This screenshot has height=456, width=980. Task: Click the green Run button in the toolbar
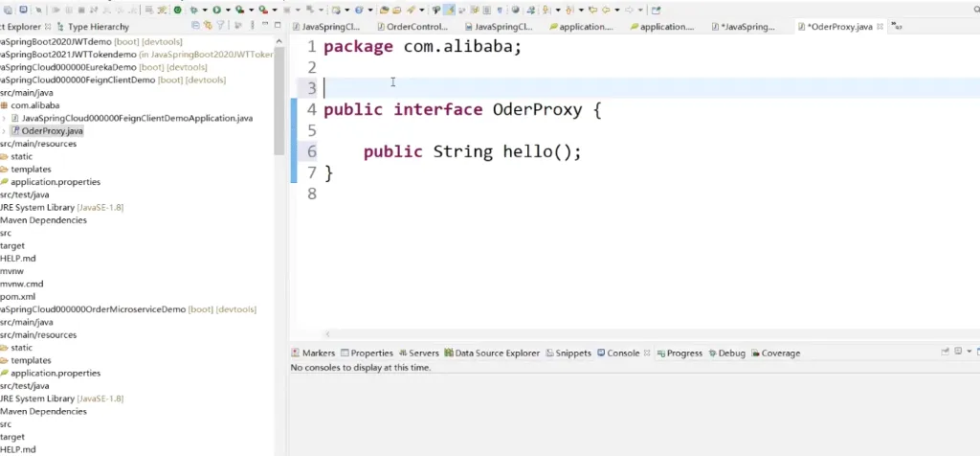click(x=216, y=10)
